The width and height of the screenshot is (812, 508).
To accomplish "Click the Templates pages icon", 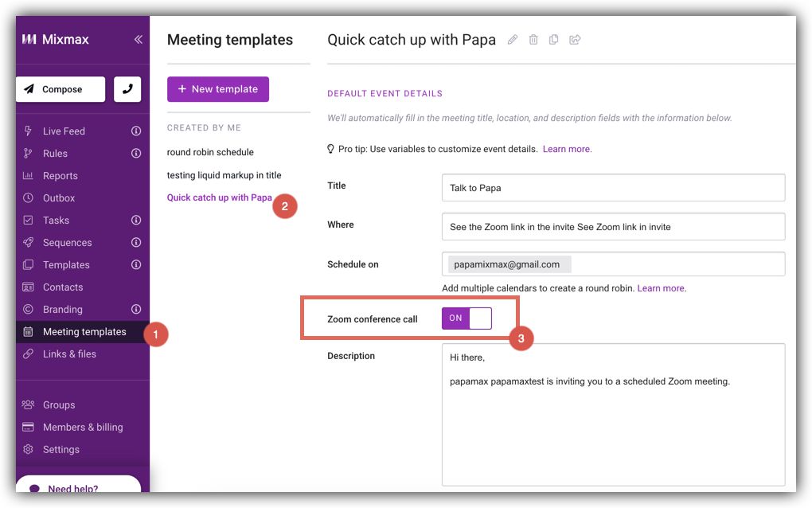I will tap(28, 264).
